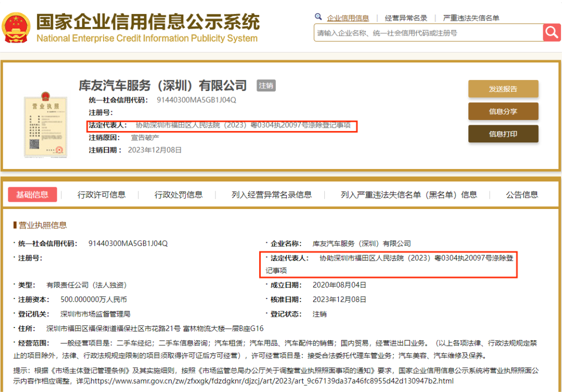Click the 核准日期 value 2023年12月08日
Viewport: 562px width, 392px height.
click(x=339, y=299)
